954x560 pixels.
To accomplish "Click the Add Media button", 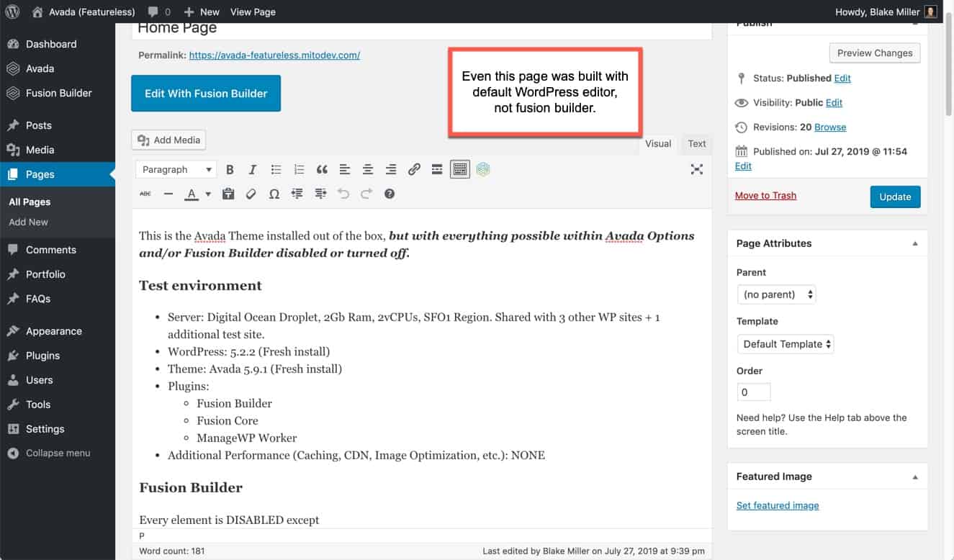I will 169,140.
